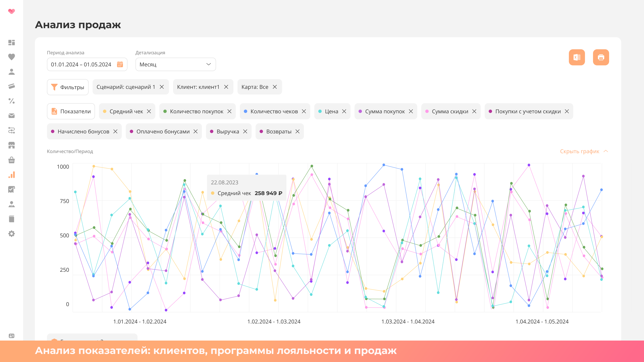This screenshot has height=362, width=644.
Task: Open calendar picker in period field
Action: (120, 64)
